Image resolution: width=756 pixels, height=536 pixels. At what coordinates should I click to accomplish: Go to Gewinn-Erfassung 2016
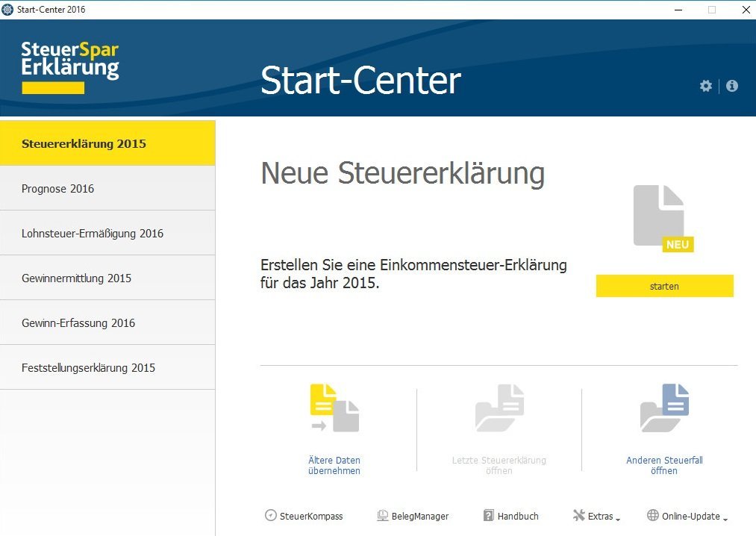pos(107,322)
